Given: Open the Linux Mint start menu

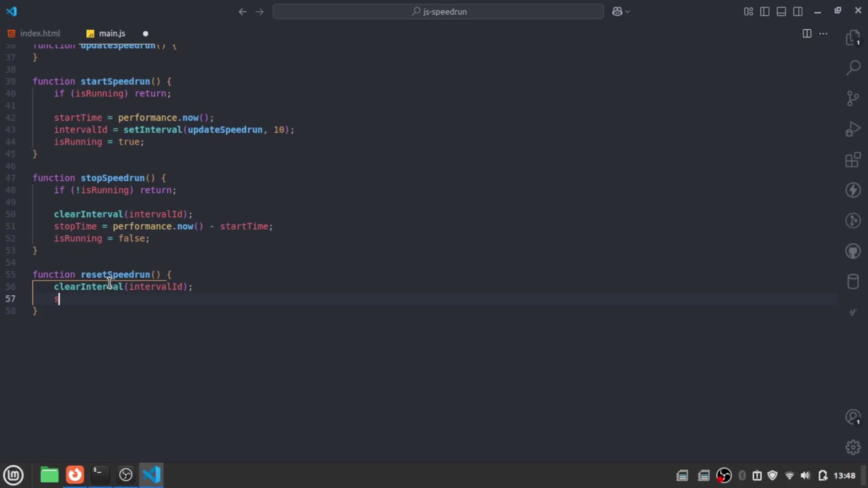Looking at the screenshot, I should point(14,475).
